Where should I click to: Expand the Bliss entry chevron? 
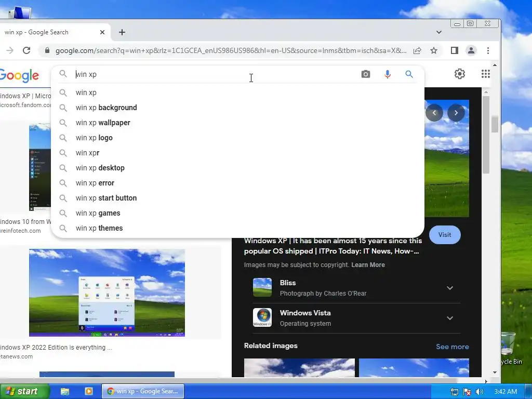click(x=450, y=288)
